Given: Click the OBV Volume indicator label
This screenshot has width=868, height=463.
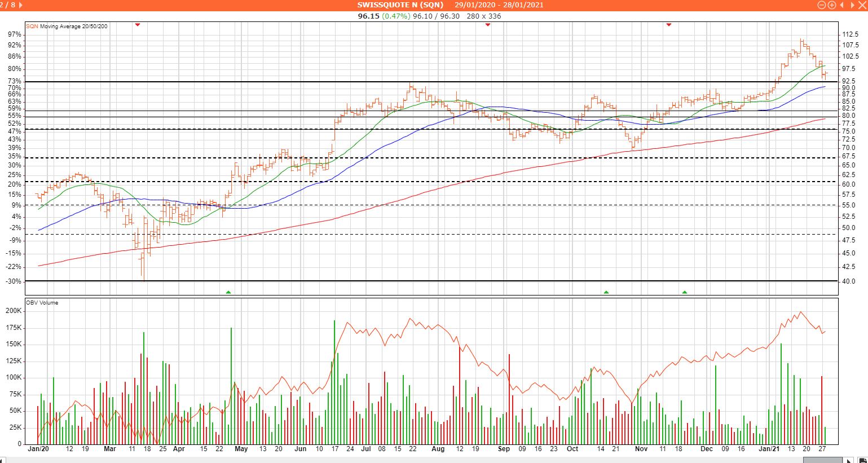Looking at the screenshot, I should coord(42,303).
